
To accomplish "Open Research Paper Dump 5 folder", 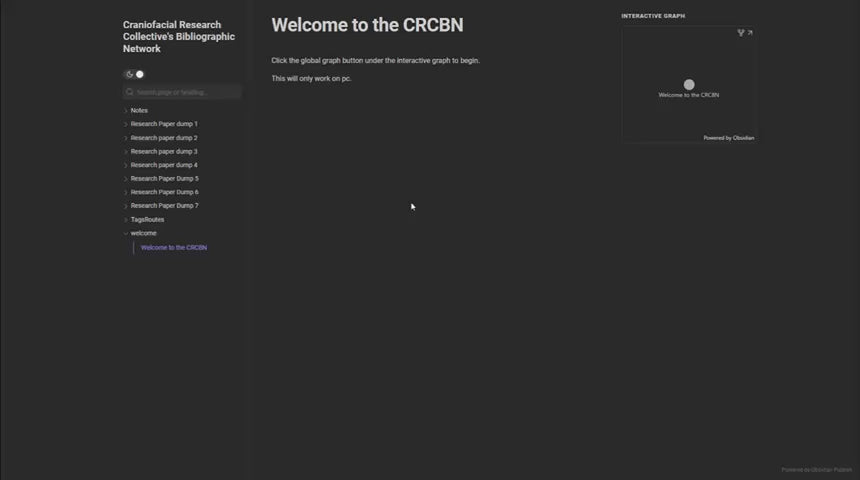I will click(164, 178).
